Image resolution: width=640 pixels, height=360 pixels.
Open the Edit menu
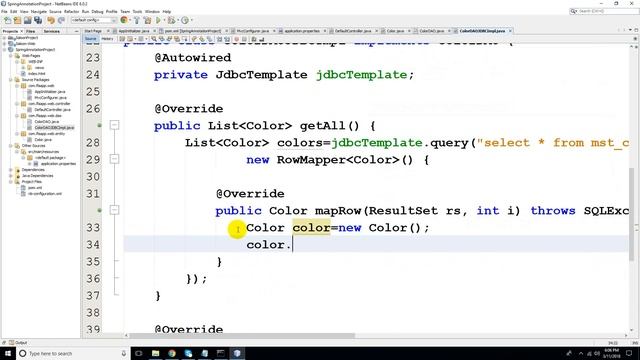13,11
